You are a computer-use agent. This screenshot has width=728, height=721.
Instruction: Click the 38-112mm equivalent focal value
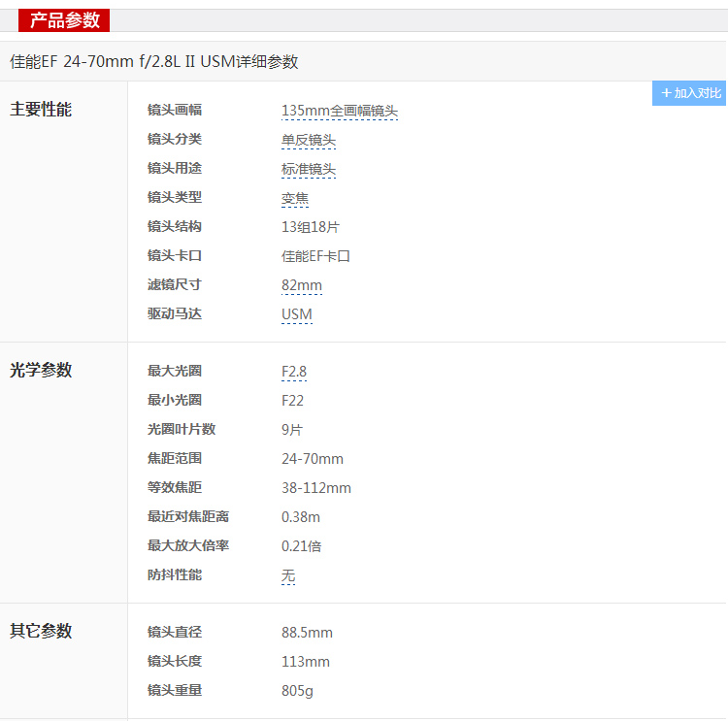316,488
